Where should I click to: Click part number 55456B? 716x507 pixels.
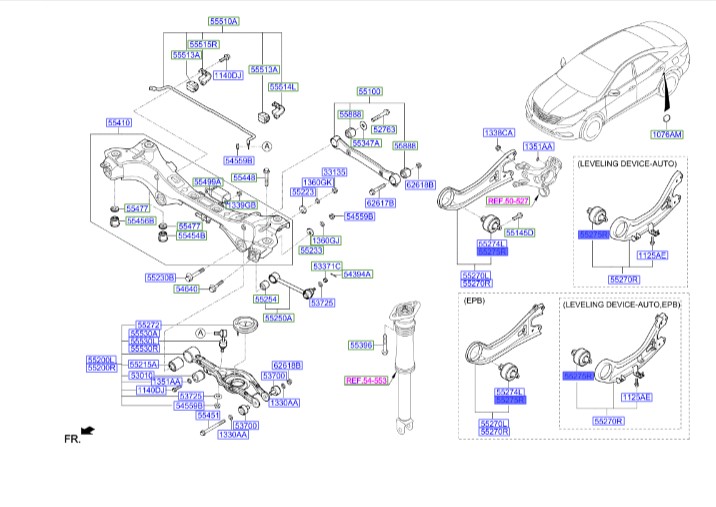(141, 221)
